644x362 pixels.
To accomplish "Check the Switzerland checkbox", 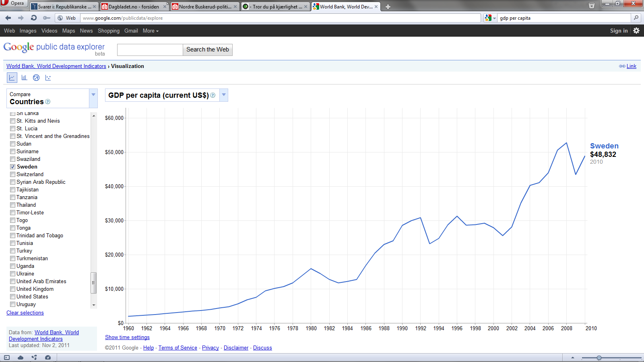I will pos(13,175).
